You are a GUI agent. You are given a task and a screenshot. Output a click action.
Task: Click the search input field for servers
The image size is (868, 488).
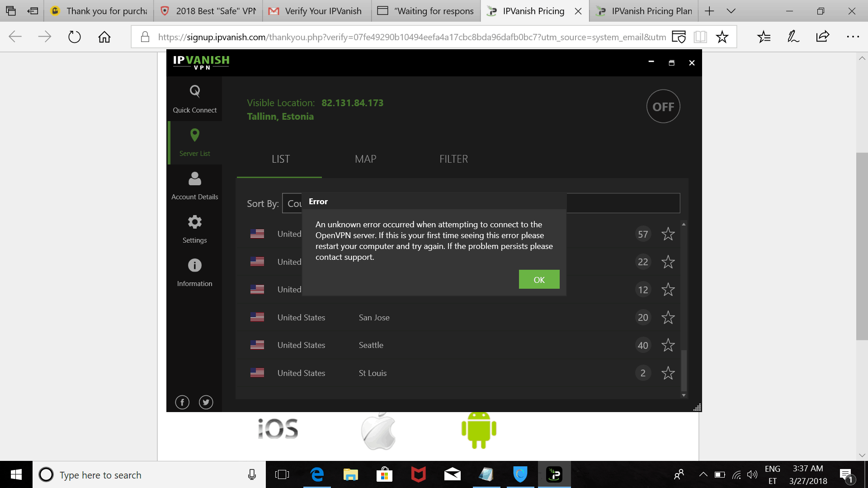click(x=623, y=203)
